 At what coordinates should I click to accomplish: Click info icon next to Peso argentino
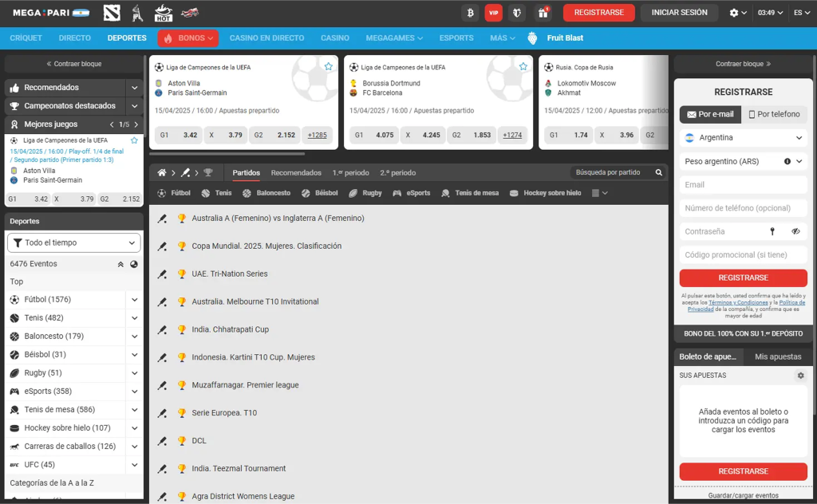(787, 161)
